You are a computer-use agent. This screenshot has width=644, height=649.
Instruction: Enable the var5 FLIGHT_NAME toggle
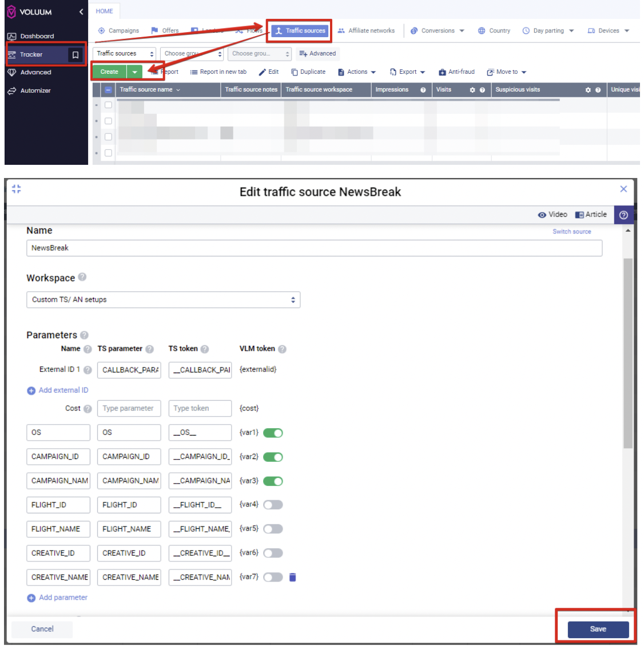[x=273, y=529]
